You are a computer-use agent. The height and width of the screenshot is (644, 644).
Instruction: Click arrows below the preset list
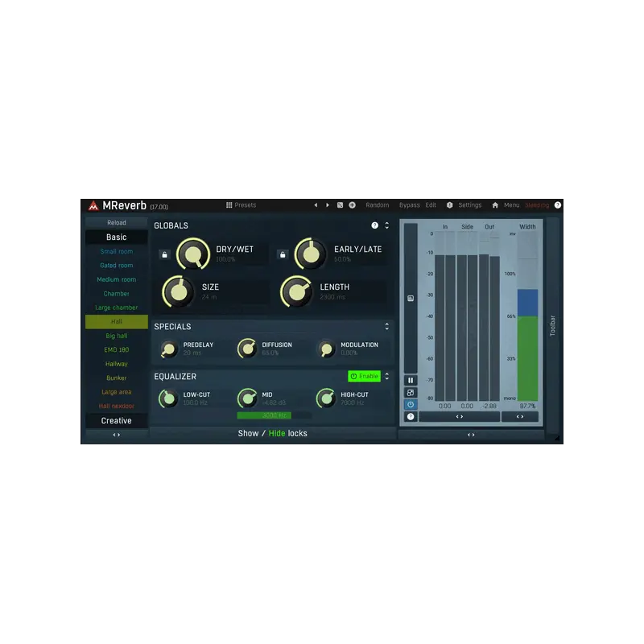click(x=117, y=435)
